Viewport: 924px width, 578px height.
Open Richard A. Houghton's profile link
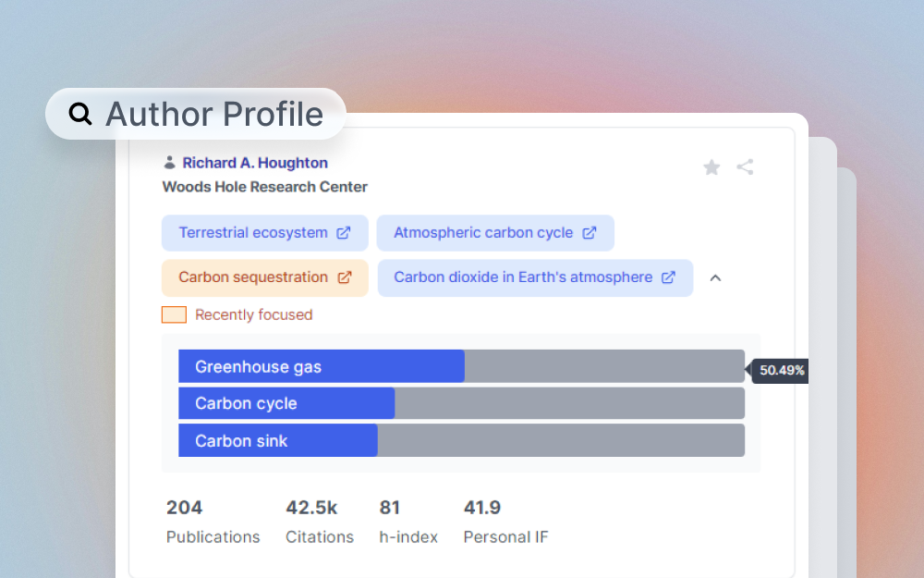254,162
